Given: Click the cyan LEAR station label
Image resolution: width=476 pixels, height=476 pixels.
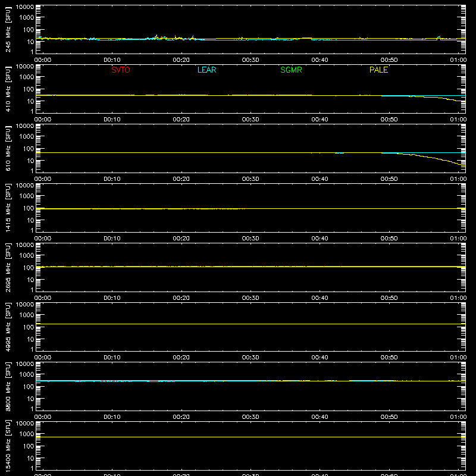Looking at the screenshot, I should click(206, 70).
